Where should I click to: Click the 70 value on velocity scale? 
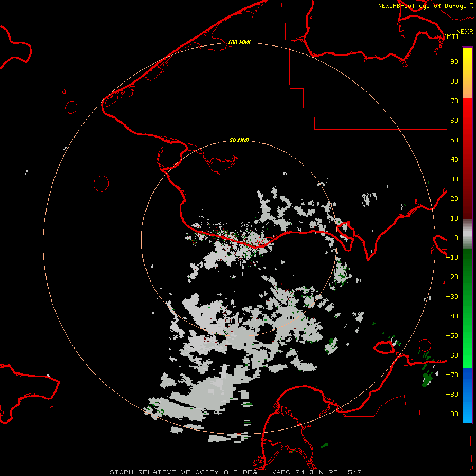point(454,101)
